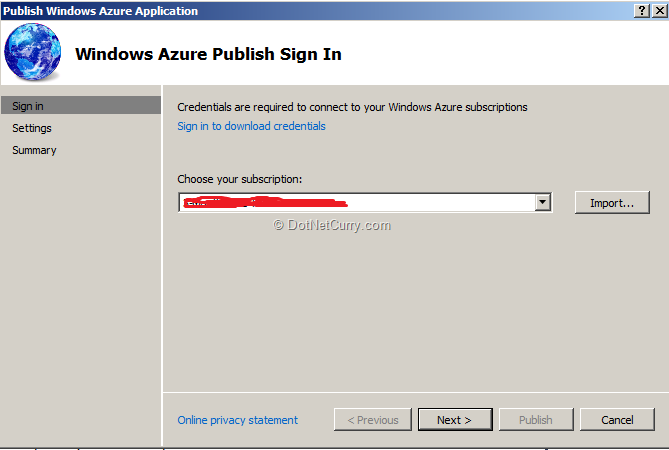Click the DotNetCurry.com watermark text
This screenshot has width=669, height=450.
point(332,225)
